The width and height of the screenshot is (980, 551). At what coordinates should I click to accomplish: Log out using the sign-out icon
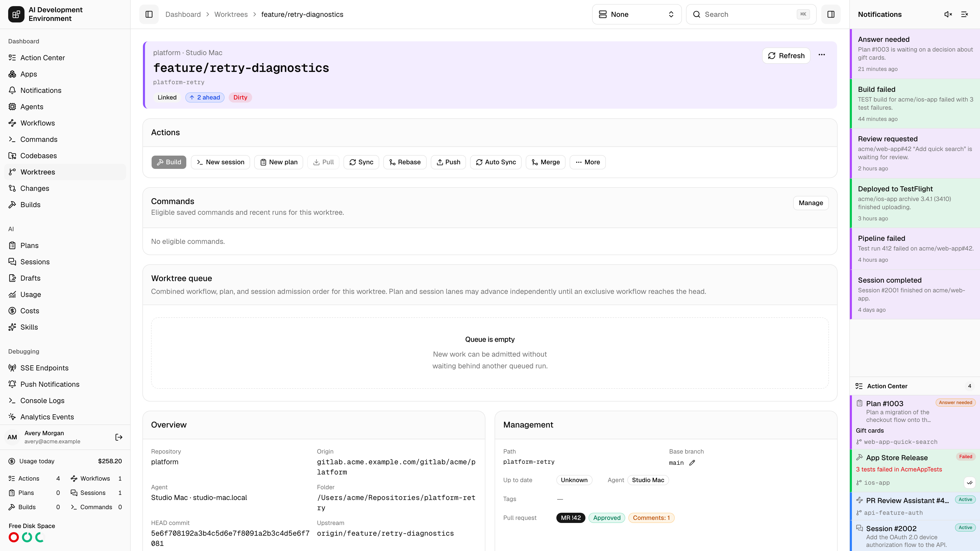[x=119, y=437]
